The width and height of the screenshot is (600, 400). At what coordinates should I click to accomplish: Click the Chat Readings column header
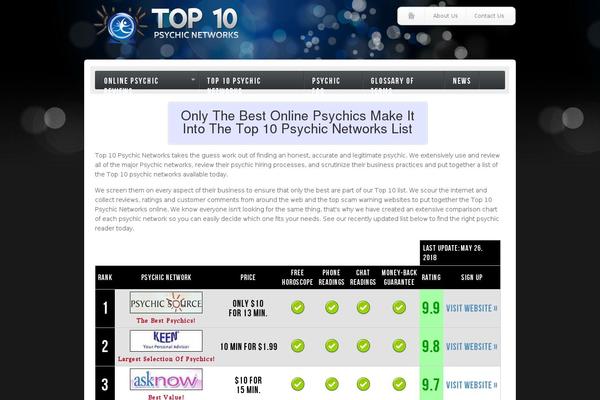pyautogui.click(x=363, y=277)
